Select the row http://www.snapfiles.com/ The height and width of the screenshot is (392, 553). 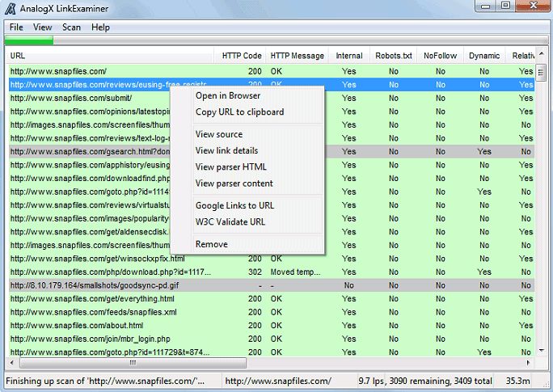click(x=272, y=71)
